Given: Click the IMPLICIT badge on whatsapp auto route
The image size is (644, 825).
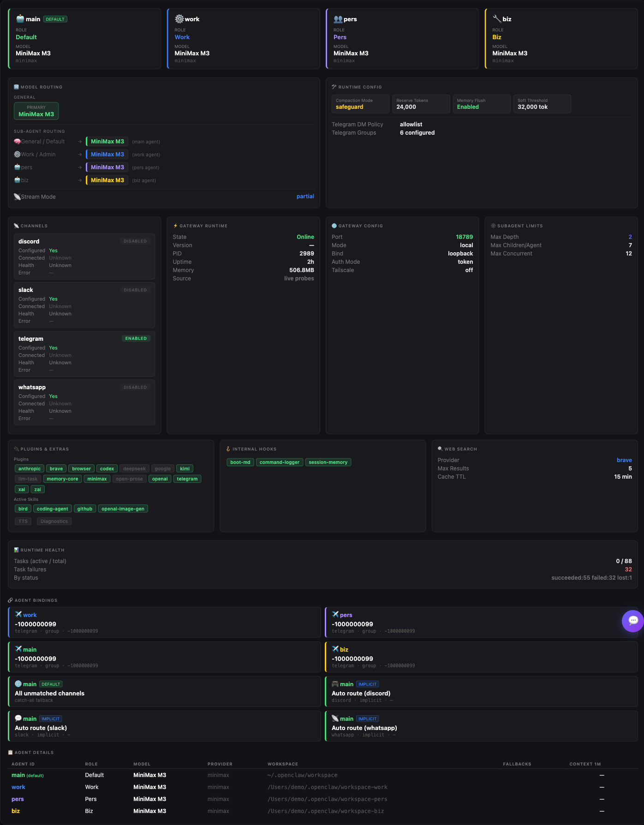Looking at the screenshot, I should click(367, 718).
